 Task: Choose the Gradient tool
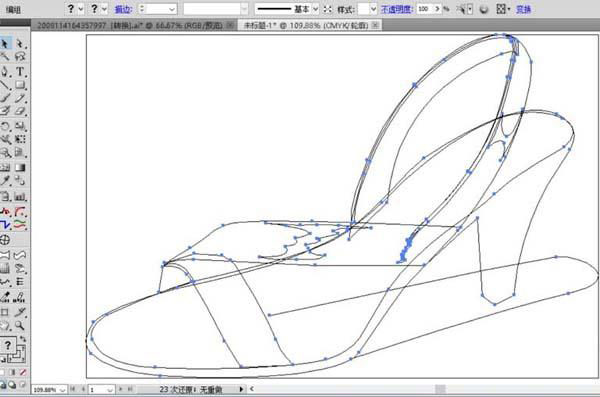(20, 167)
